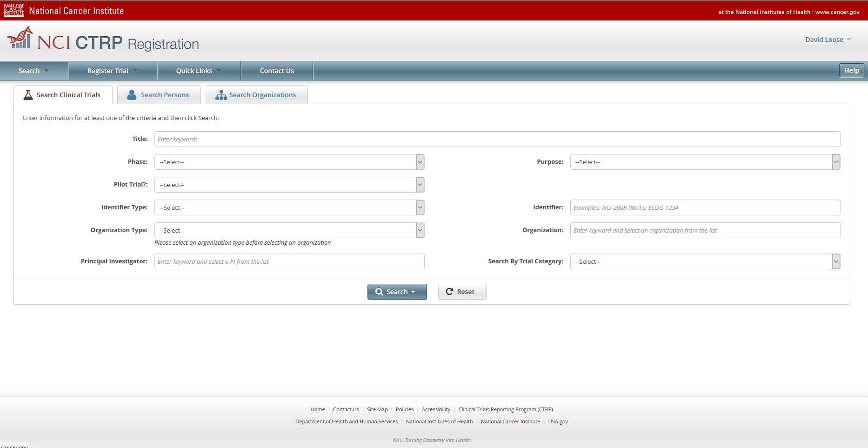Open the Accessibility footer link

point(436,409)
